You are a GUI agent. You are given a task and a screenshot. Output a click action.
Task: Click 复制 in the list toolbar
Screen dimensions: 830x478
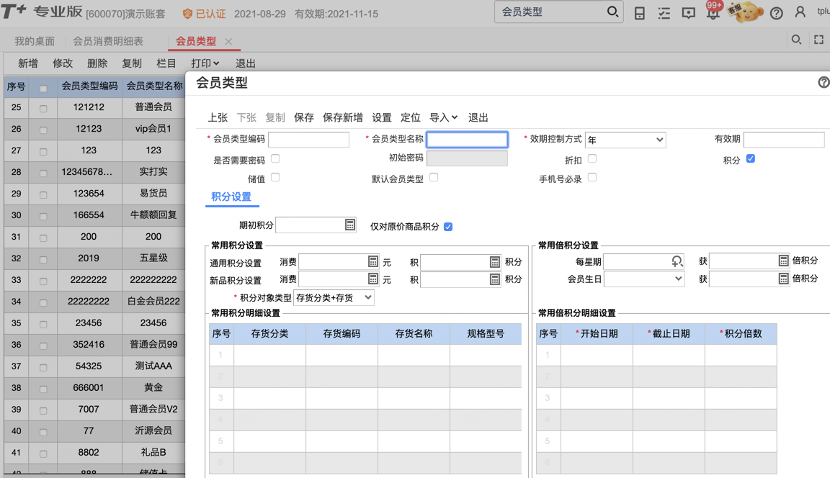point(131,64)
